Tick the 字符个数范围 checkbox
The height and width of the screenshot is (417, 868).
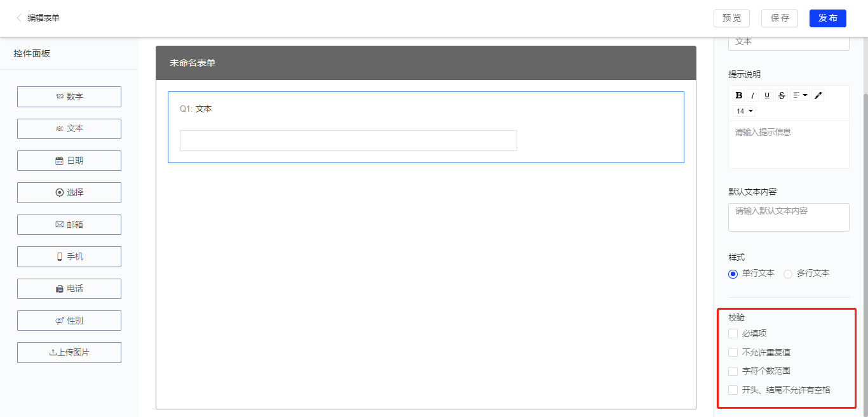click(x=733, y=371)
